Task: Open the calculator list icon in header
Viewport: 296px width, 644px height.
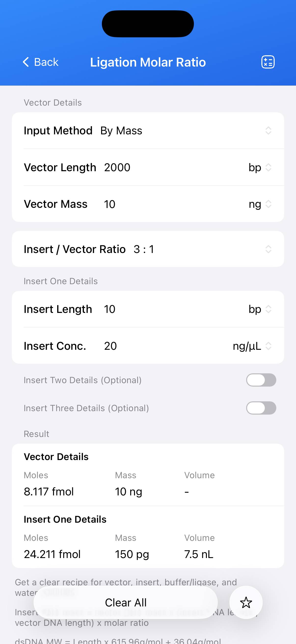Action: (x=268, y=62)
